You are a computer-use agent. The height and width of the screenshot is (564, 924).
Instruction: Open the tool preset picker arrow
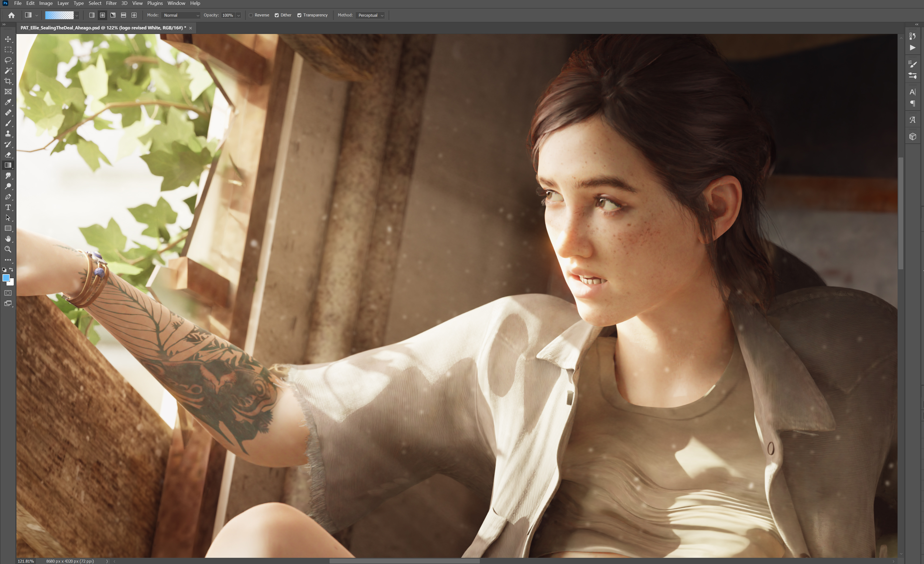tap(36, 15)
